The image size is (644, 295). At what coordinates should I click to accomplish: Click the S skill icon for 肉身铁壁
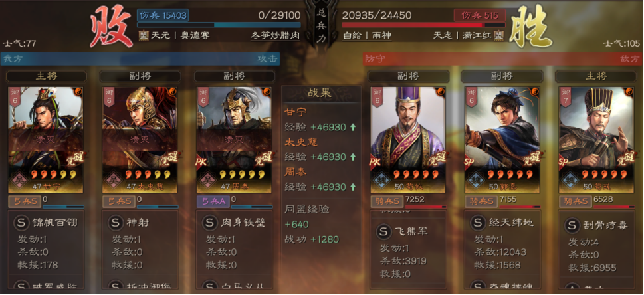coord(210,223)
